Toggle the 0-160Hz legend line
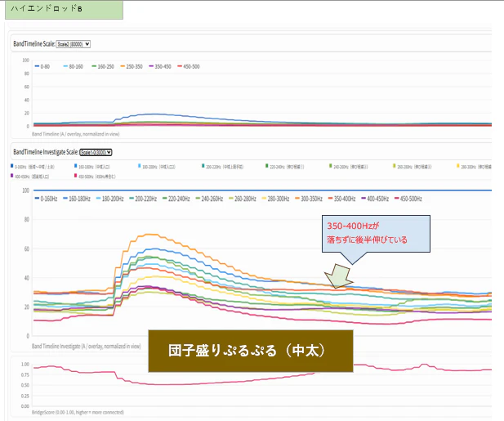Screen dimensions: 504x421 (46, 199)
